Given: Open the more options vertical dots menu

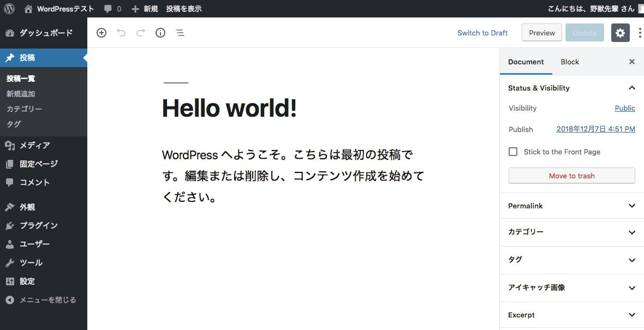Looking at the screenshot, I should (x=640, y=33).
